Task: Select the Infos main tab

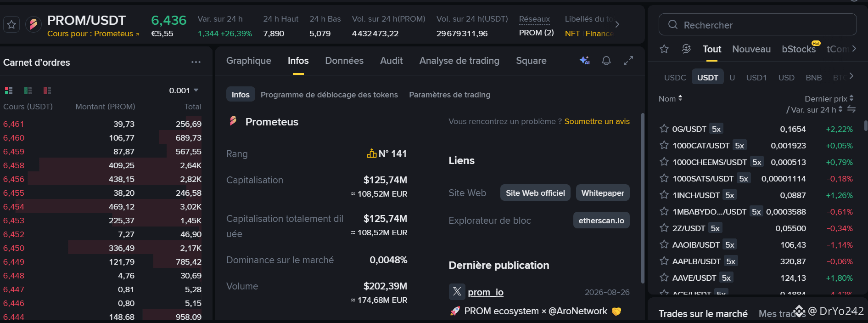Action: point(298,61)
